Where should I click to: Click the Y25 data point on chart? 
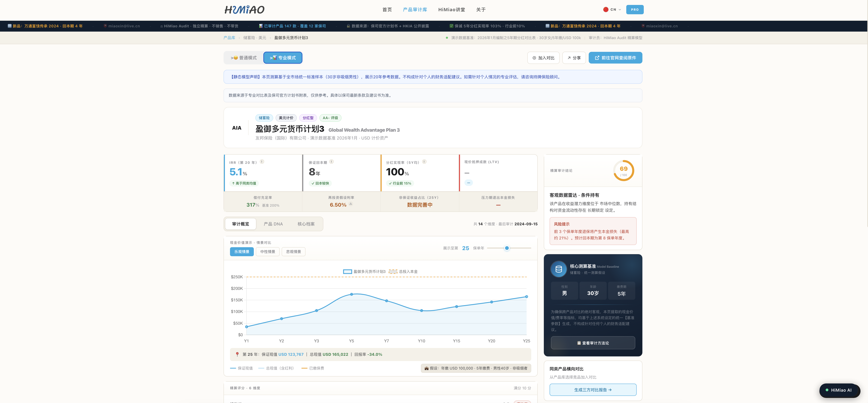point(527,297)
